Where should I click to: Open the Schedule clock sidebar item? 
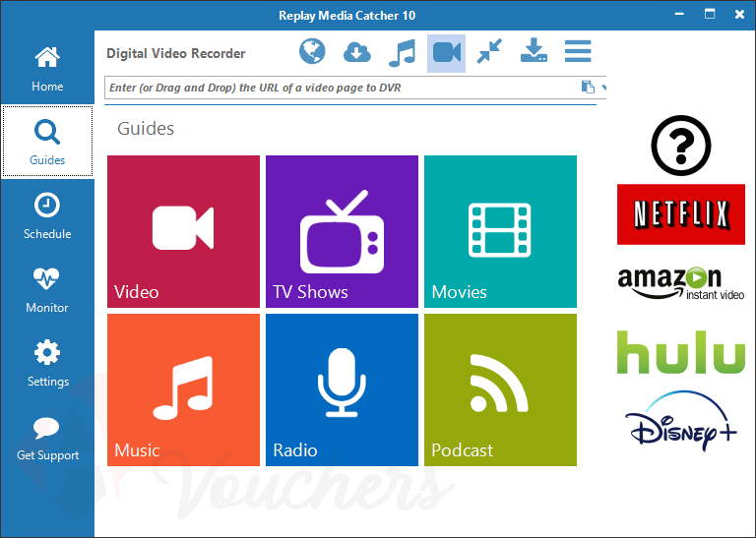point(47,215)
